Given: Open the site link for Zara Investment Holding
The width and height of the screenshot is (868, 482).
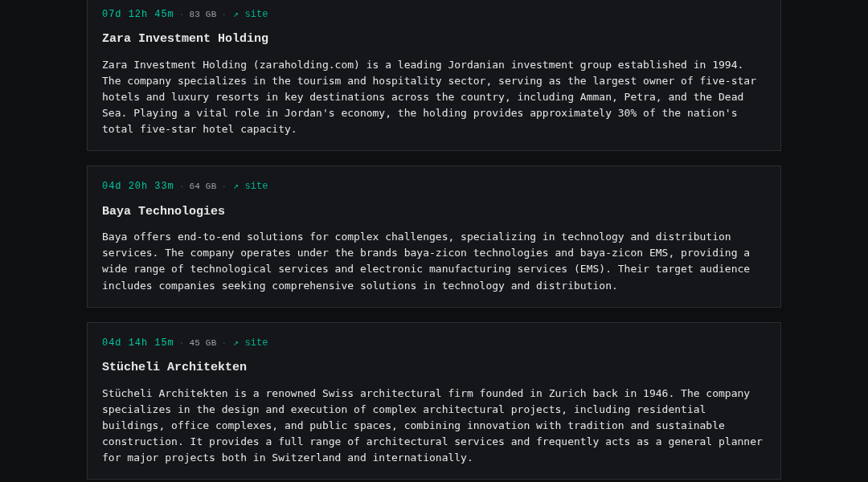Looking at the screenshot, I should click(x=250, y=14).
